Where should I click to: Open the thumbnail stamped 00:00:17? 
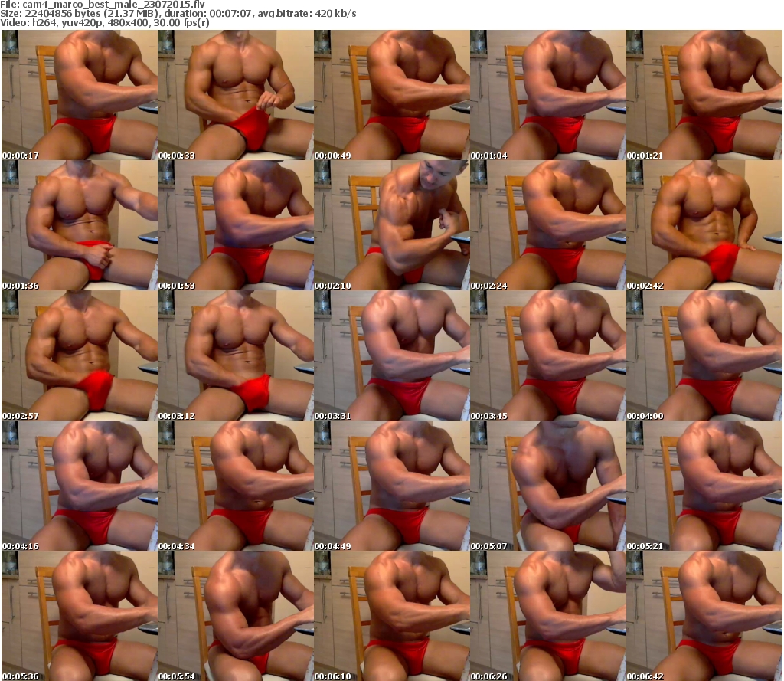click(80, 95)
